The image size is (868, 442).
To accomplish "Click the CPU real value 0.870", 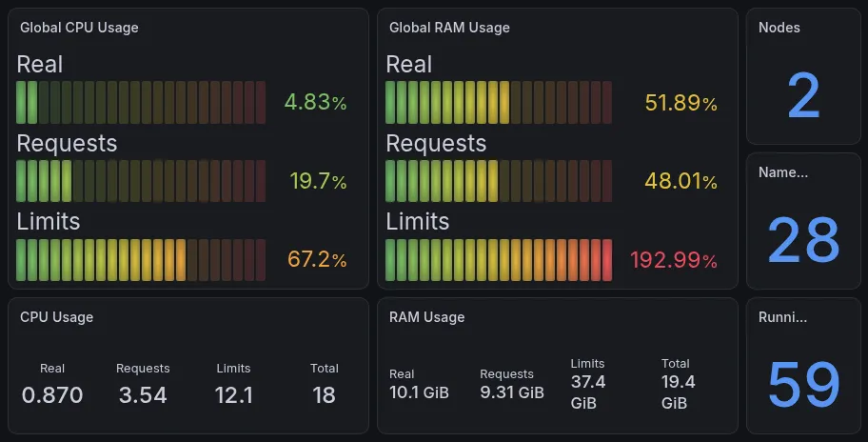I will click(52, 395).
